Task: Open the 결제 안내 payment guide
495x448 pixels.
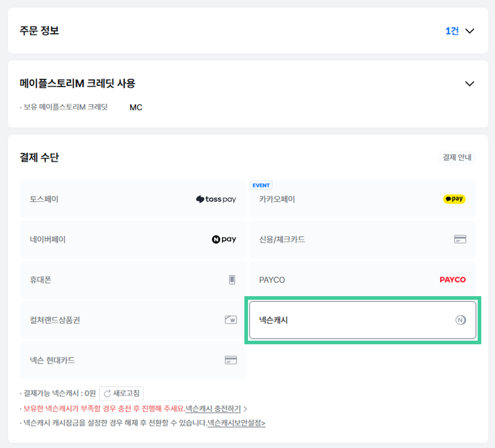Action: coord(457,158)
